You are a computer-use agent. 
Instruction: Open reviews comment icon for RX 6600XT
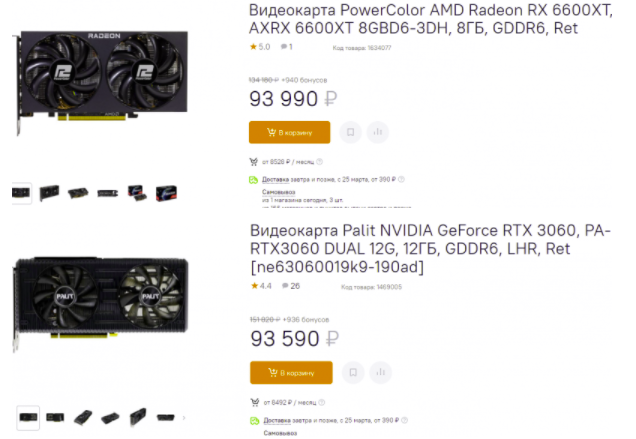pos(284,47)
